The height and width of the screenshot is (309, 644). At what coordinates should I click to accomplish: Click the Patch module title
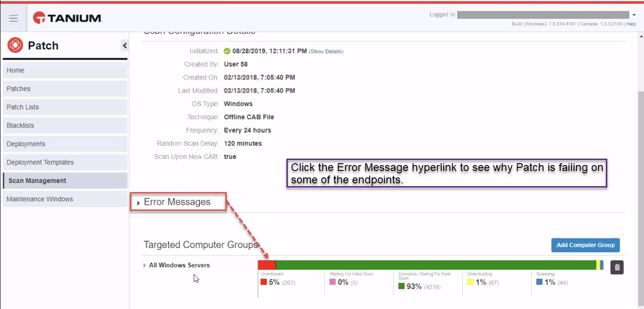click(43, 46)
